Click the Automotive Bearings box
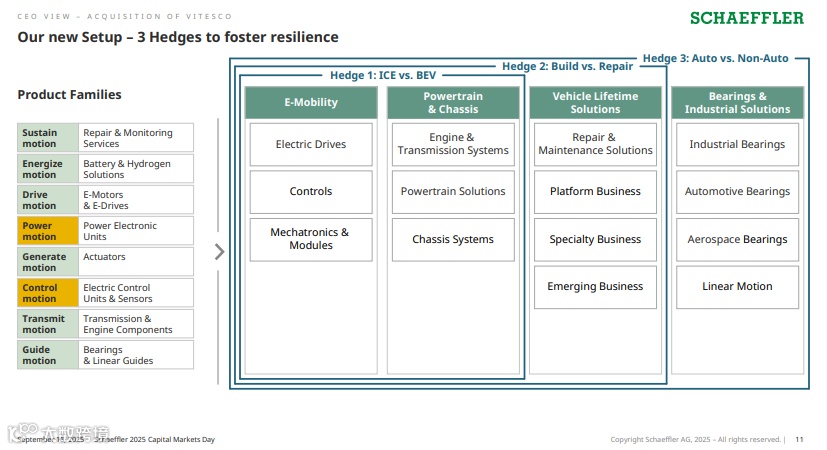This screenshot has height=450, width=827. 737,192
